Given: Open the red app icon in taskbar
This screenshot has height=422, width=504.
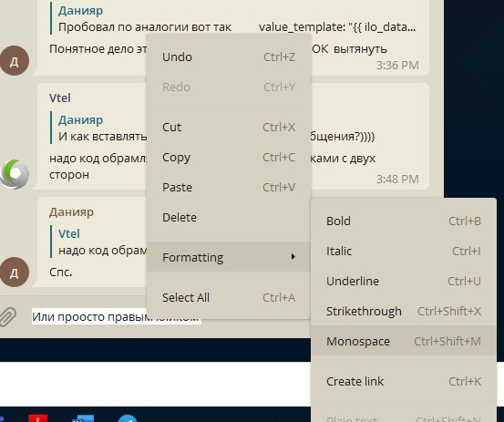Looking at the screenshot, I should [x=38, y=418].
